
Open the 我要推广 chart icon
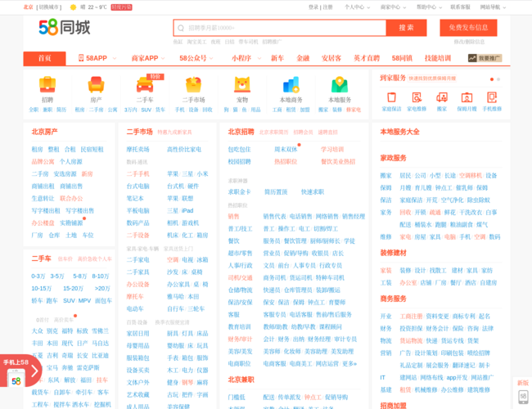(x=472, y=58)
